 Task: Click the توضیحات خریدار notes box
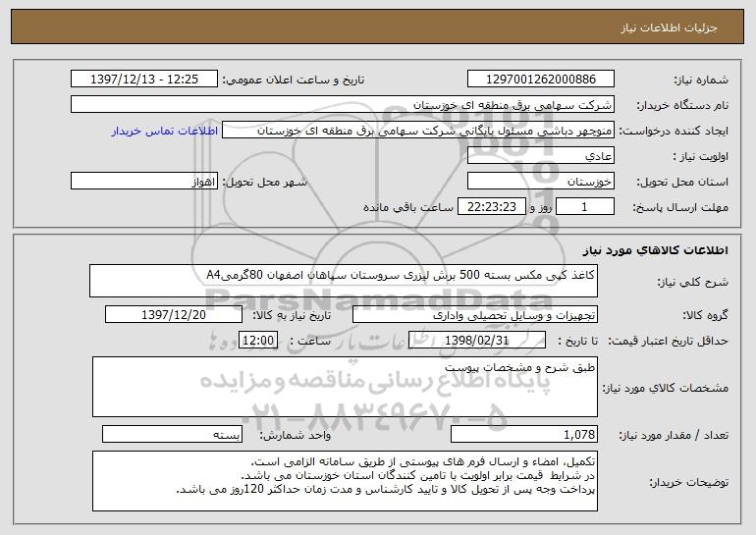pos(345,481)
